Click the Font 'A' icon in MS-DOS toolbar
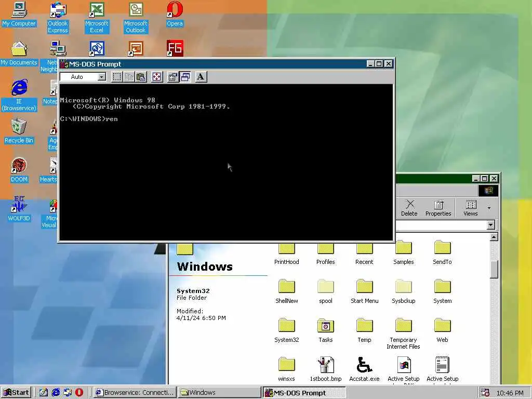This screenshot has height=399, width=532. click(x=201, y=77)
